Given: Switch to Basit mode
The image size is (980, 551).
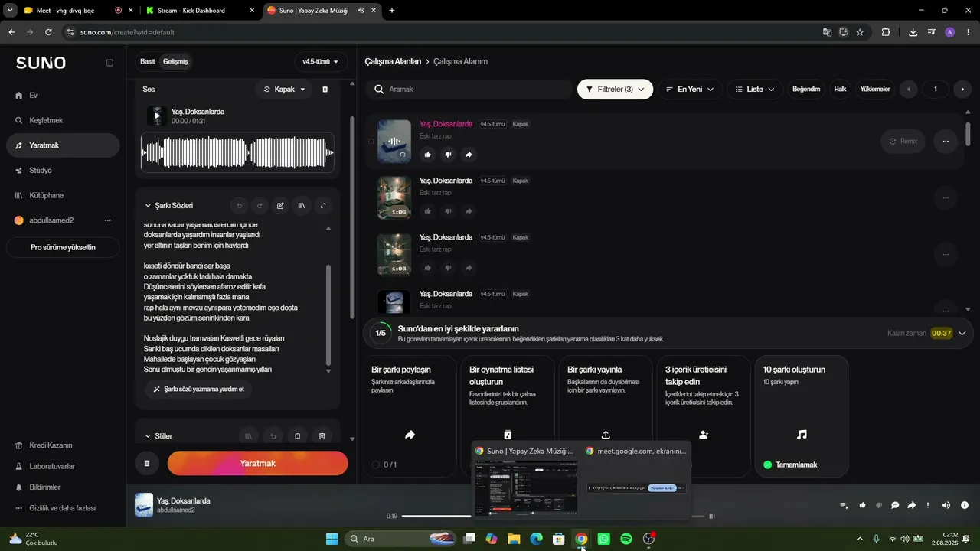Looking at the screenshot, I should [x=148, y=61].
